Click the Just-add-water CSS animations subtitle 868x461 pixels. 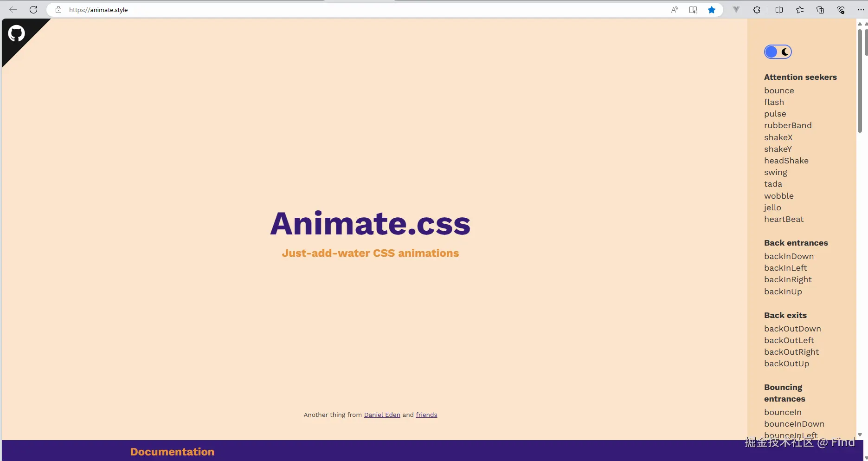370,253
